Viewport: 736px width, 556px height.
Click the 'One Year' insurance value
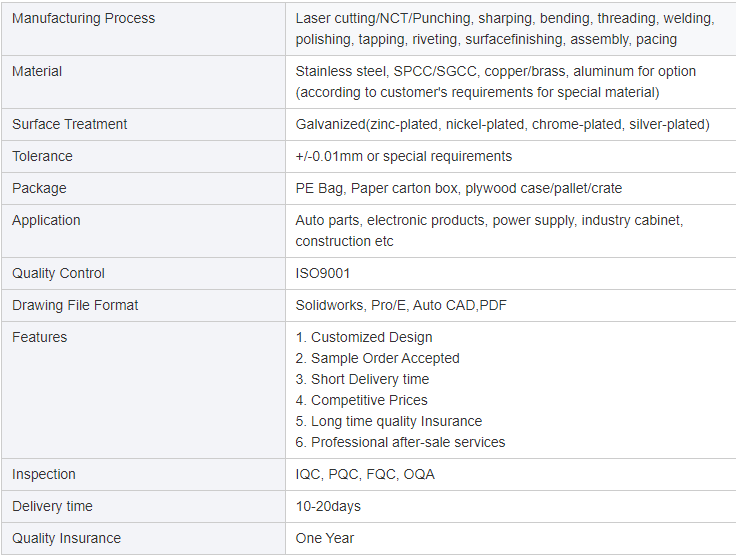point(325,538)
